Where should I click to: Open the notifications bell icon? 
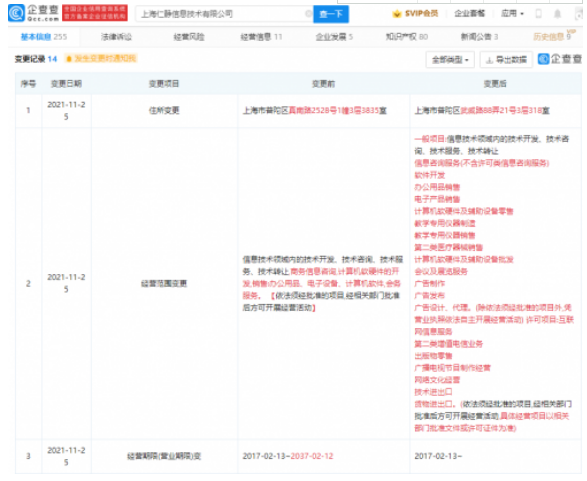(x=557, y=14)
